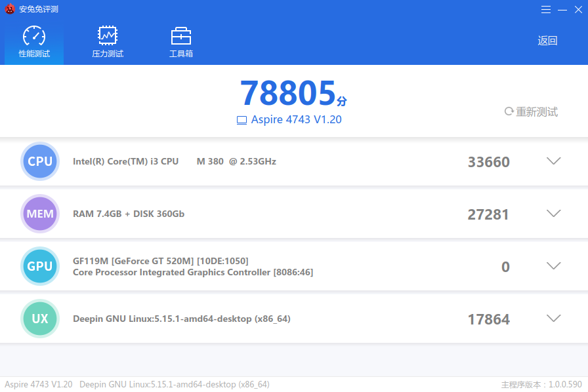
Task: Click the laptop icon beside Aspire 4743
Action: [x=242, y=120]
